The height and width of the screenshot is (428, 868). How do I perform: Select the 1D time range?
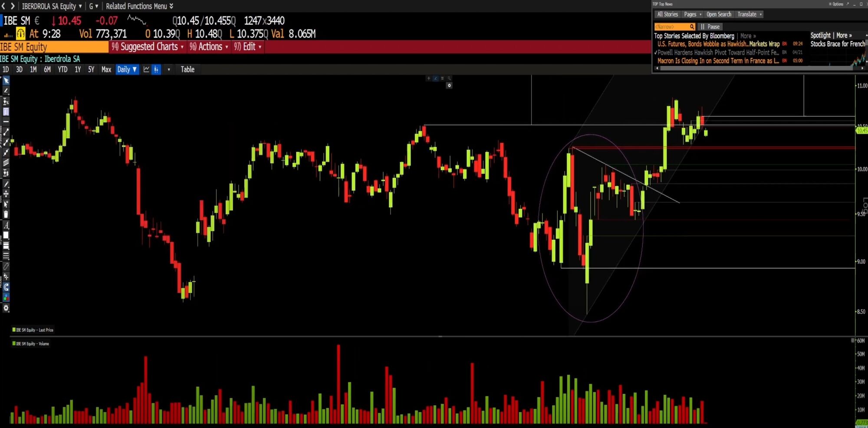pyautogui.click(x=6, y=69)
